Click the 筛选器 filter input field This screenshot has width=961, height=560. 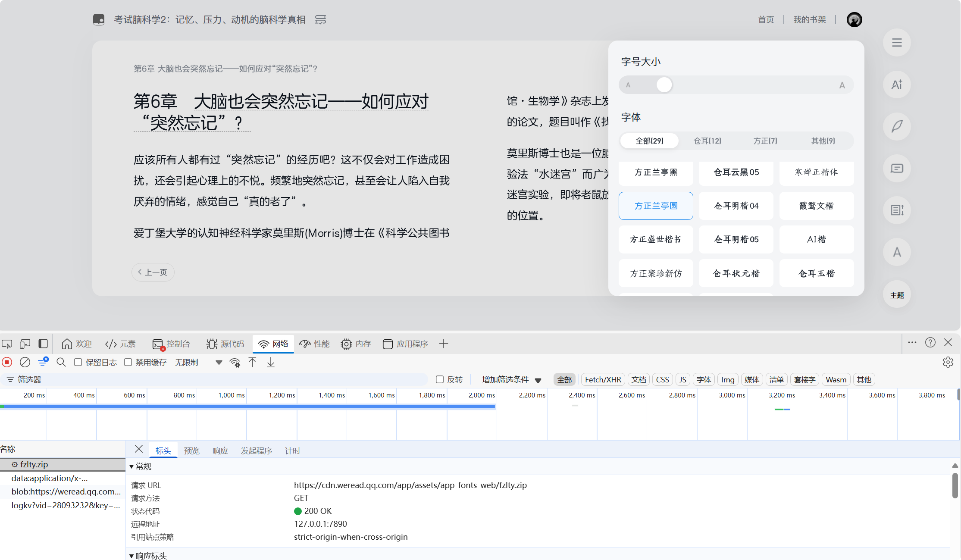(216, 379)
